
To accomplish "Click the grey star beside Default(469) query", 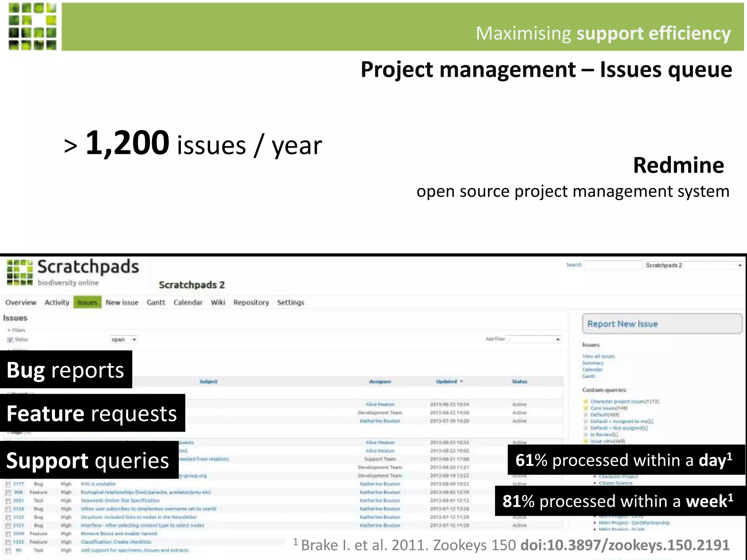I will [x=586, y=415].
